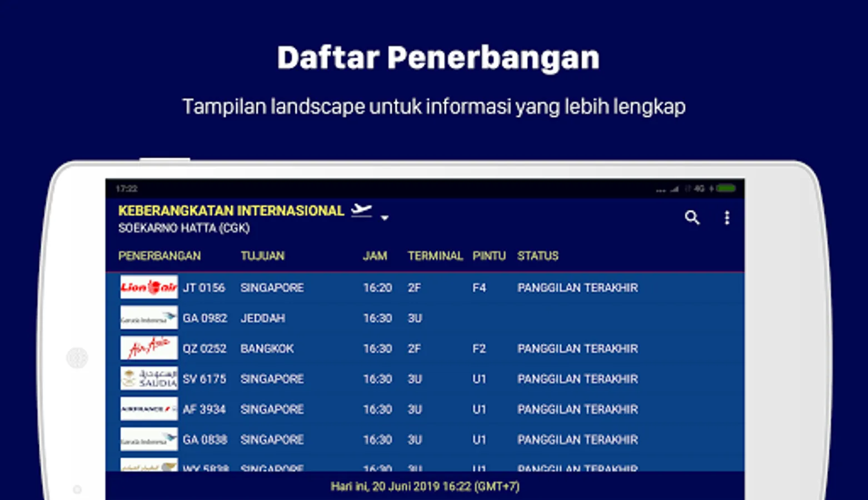Tap the Daftar Penerbangan heading

[x=438, y=58]
